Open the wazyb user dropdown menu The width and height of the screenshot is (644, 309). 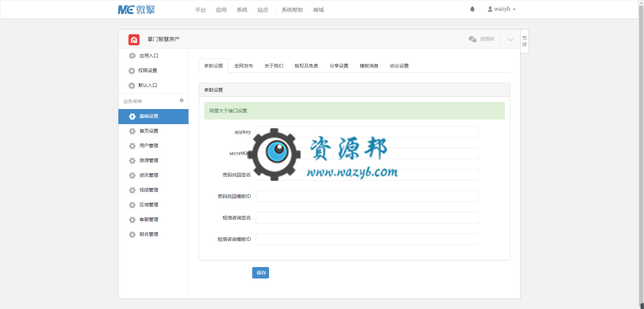coord(502,9)
